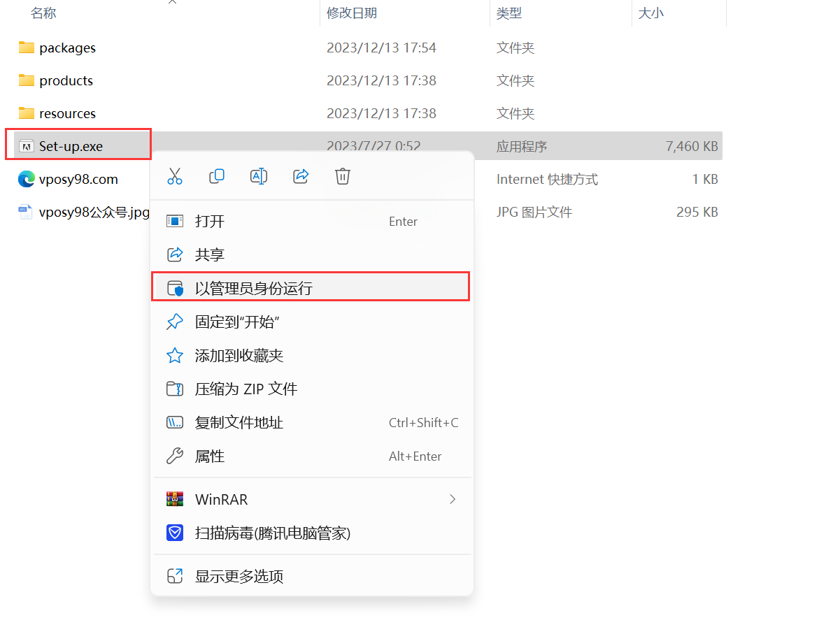This screenshot has height=634, width=840.
Task: Click the Rename icon in context menu
Action: (259, 176)
